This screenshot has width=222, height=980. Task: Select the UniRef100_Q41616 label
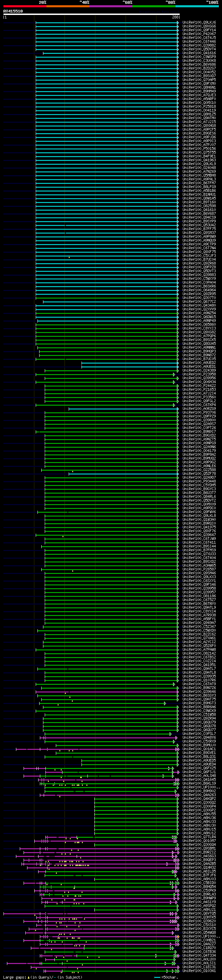(x=199, y=53)
